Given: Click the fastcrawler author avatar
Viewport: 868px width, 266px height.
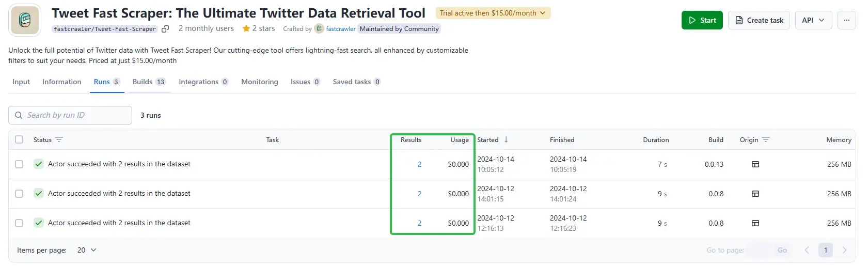Looking at the screenshot, I should pos(319,28).
